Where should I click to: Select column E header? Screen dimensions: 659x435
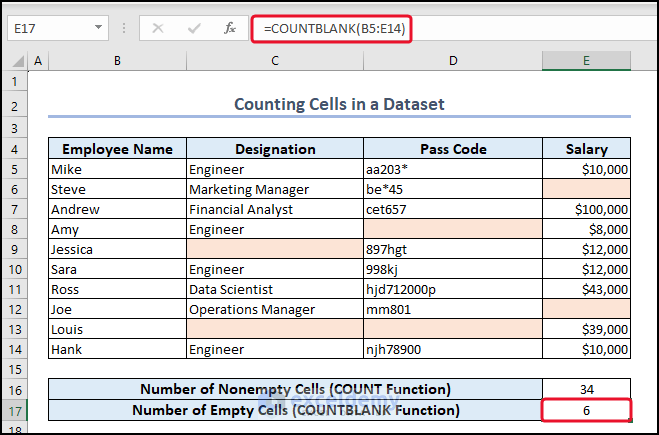pos(586,62)
